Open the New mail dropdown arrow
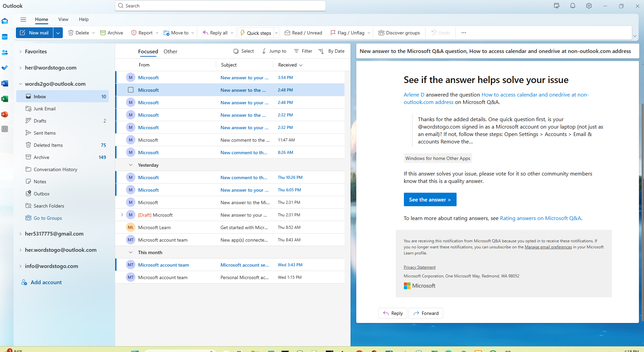Screen dimensions: 644x352 58,32
